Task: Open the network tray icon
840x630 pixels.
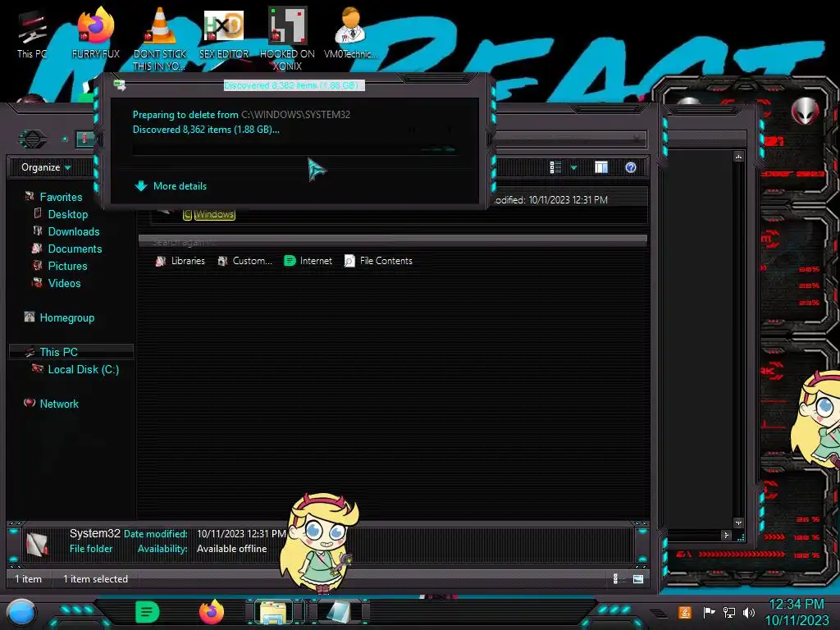Action: coord(728,612)
